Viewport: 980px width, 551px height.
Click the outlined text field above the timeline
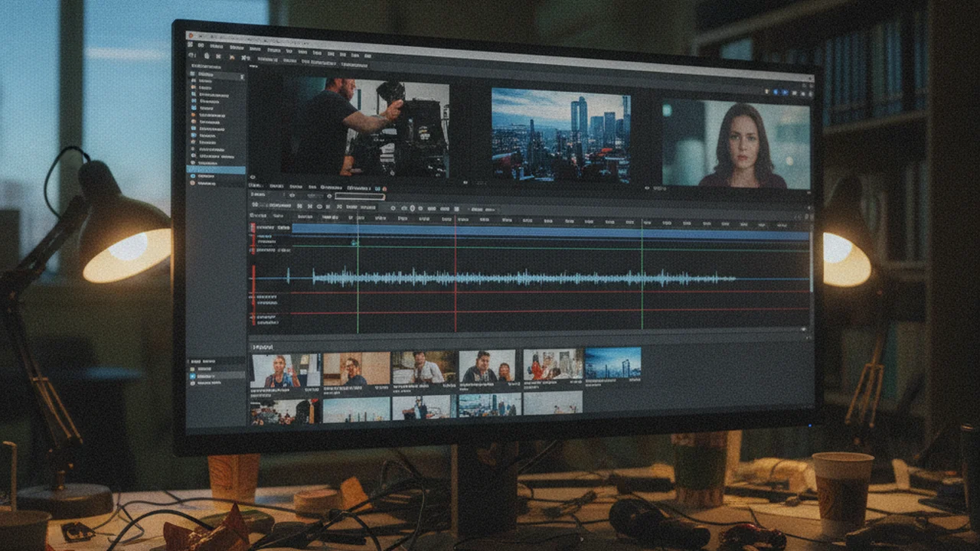click(x=360, y=196)
